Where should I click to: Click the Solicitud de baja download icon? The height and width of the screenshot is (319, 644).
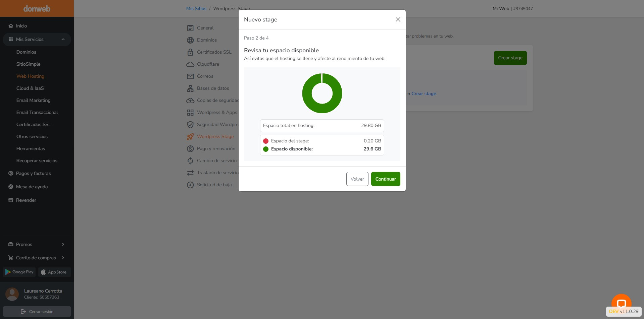point(190,185)
